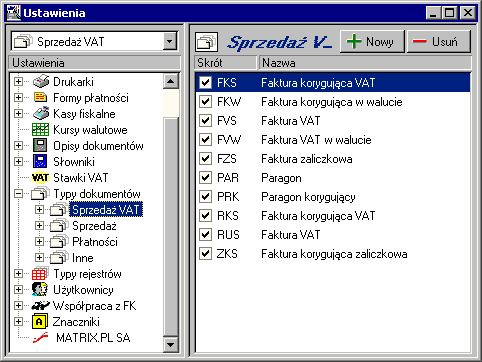This screenshot has width=482, height=362.
Task: Click folder icon beside Sprzedaż tree node
Action: 59,225
